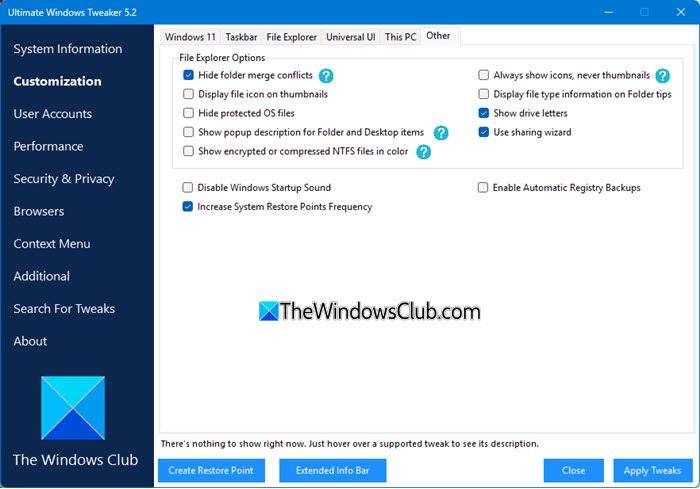
Task: Go to Performance section
Action: point(48,146)
